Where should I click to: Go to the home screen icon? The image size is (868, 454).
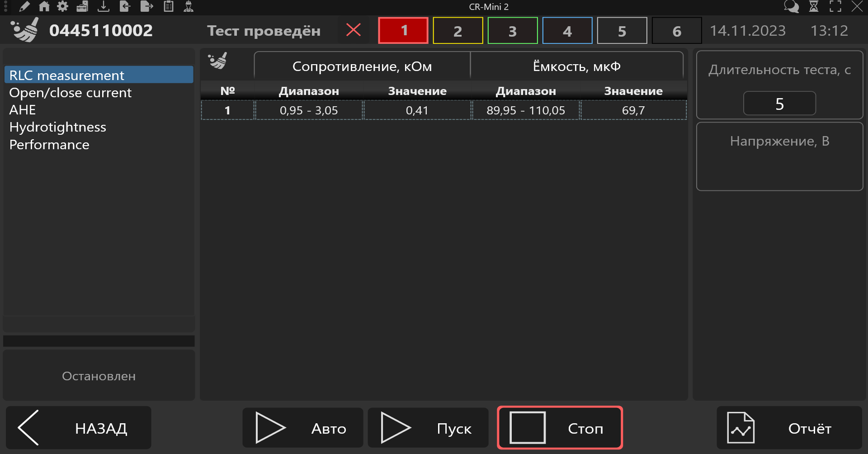[44, 6]
